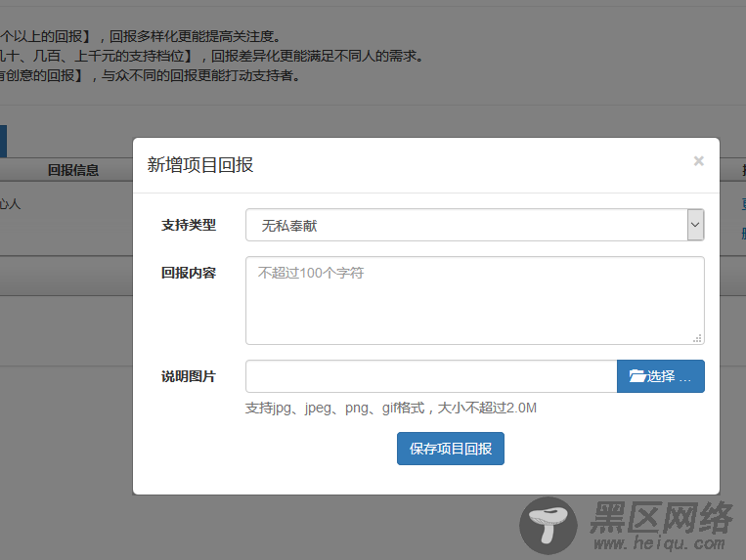This screenshot has width=746, height=560.
Task: Click the 选择 file browse button
Action: [660, 376]
